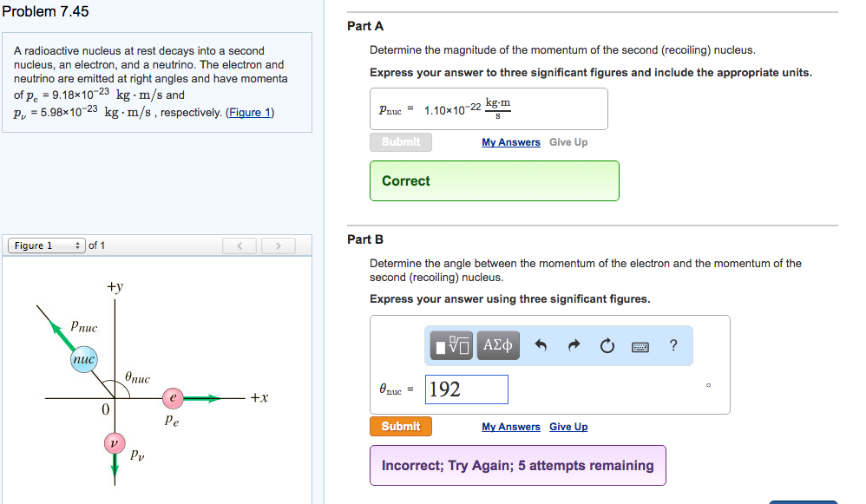Click the green Correct confirmation banner
This screenshot has height=504, width=866.
[494, 180]
